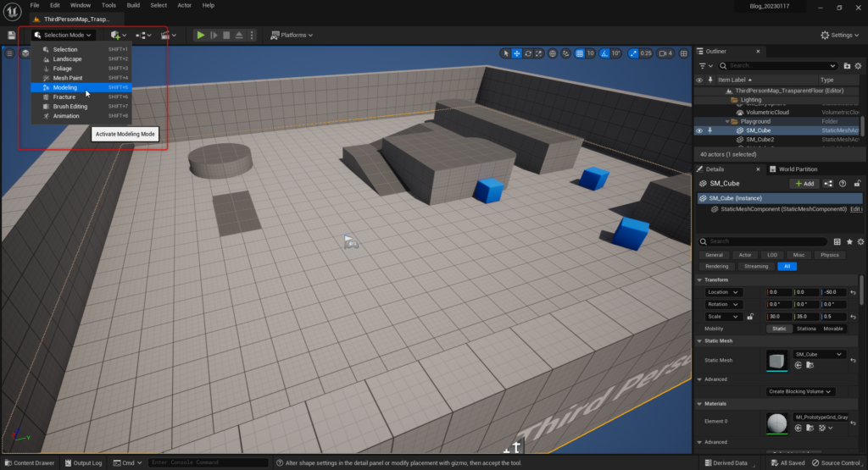
Task: Filter details by General
Action: click(x=714, y=255)
